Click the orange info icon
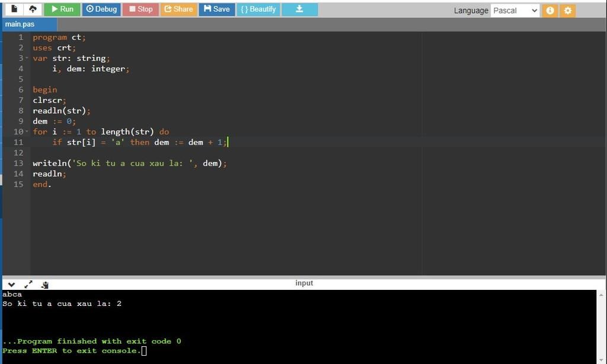This screenshot has width=607, height=364. tap(550, 11)
